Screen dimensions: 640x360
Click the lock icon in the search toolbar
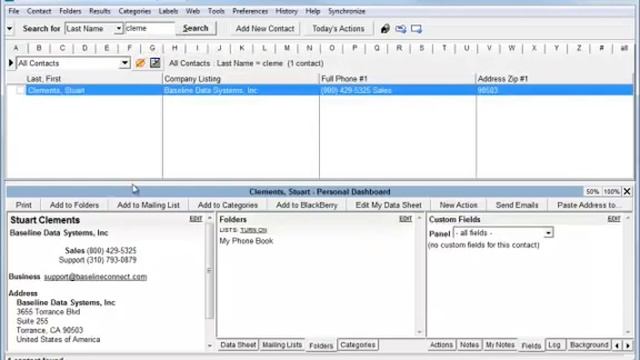[x=385, y=29]
